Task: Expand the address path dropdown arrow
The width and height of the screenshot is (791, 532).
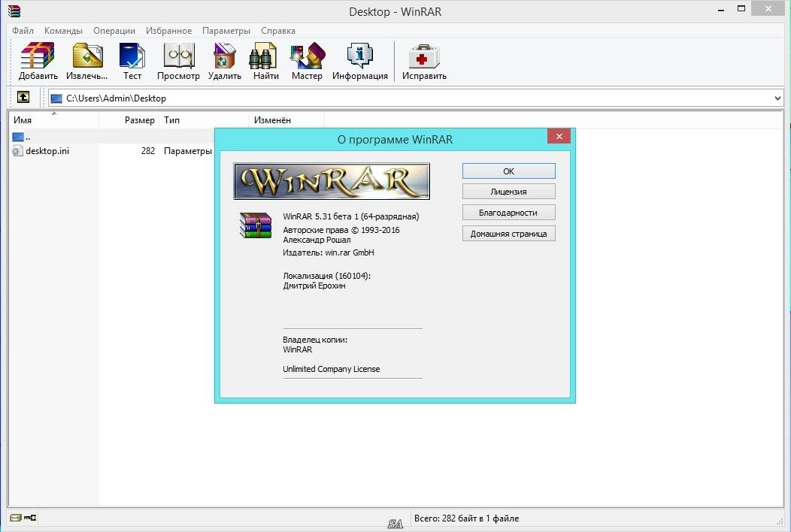Action: tap(777, 98)
